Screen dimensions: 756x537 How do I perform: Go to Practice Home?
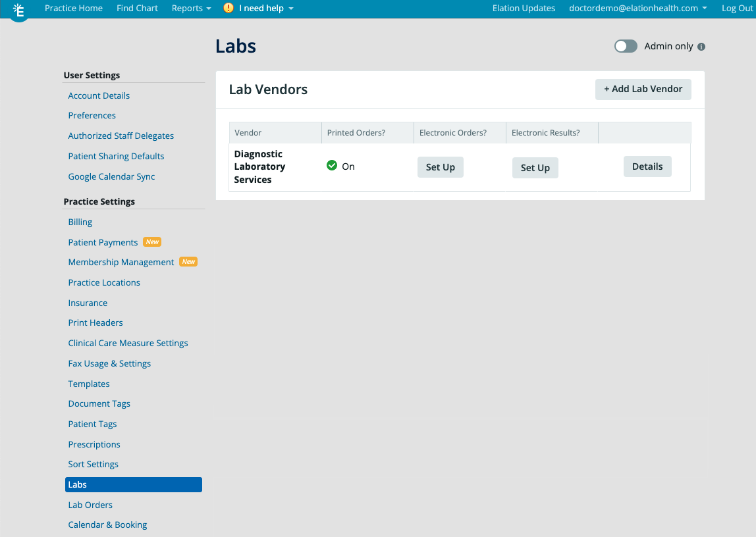pos(74,8)
